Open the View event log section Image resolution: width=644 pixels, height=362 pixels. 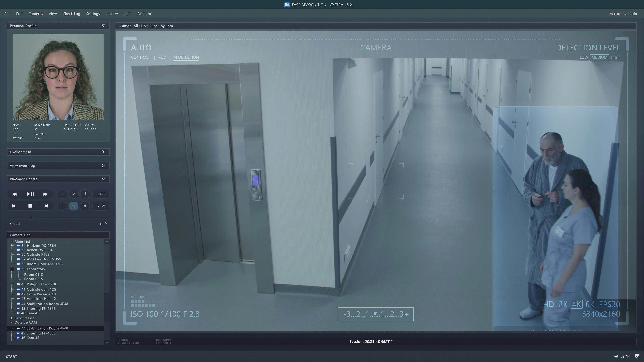click(103, 165)
